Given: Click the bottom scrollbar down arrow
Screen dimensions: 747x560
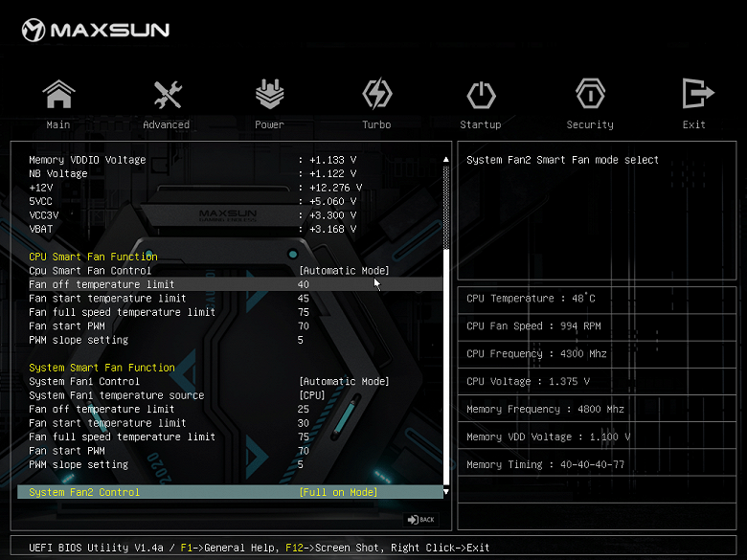Looking at the screenshot, I should pos(446,491).
